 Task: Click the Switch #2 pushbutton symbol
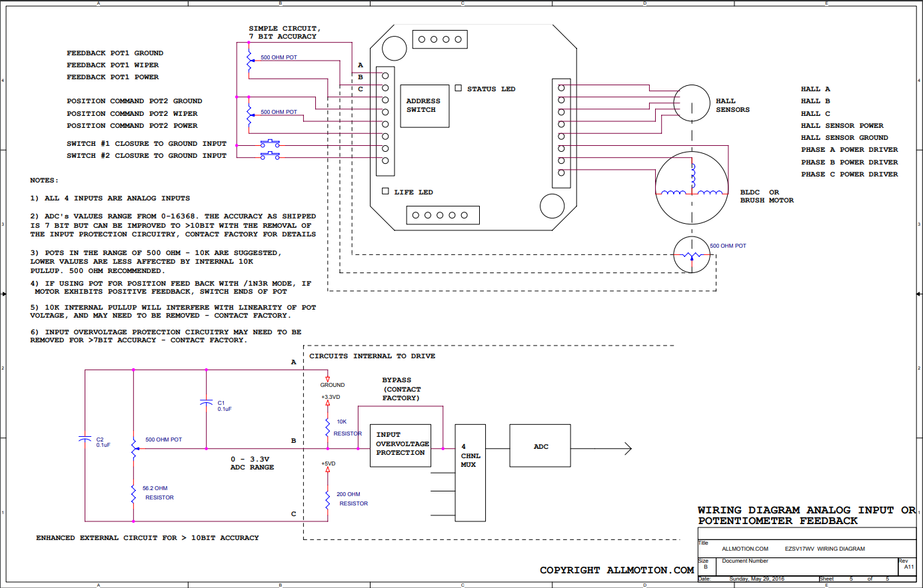click(270, 155)
